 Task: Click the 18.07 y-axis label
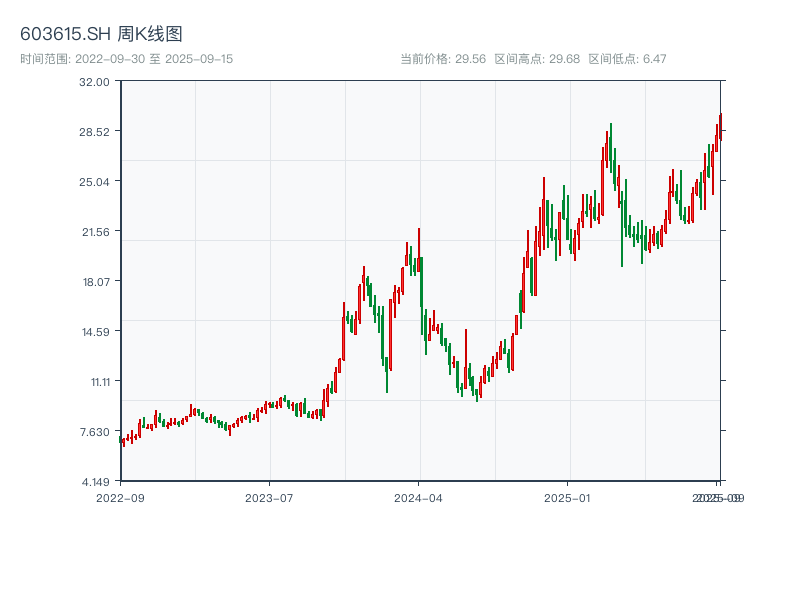click(x=96, y=282)
